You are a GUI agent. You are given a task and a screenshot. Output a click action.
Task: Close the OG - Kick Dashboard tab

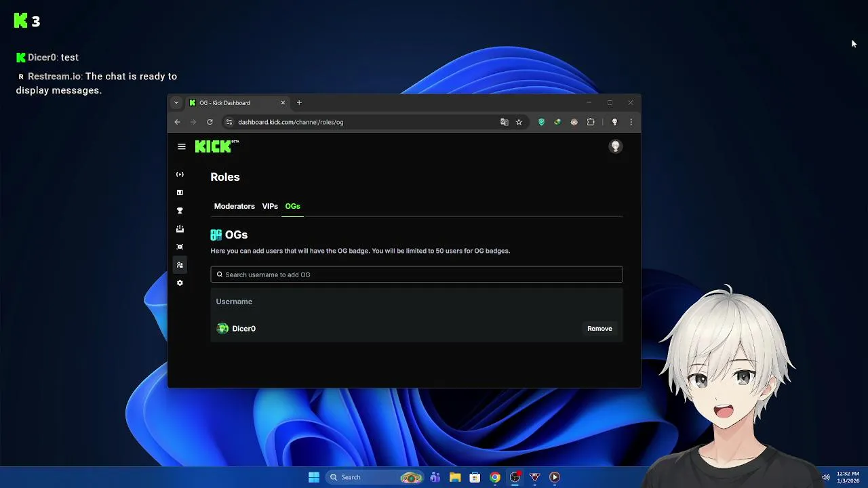[x=283, y=103]
